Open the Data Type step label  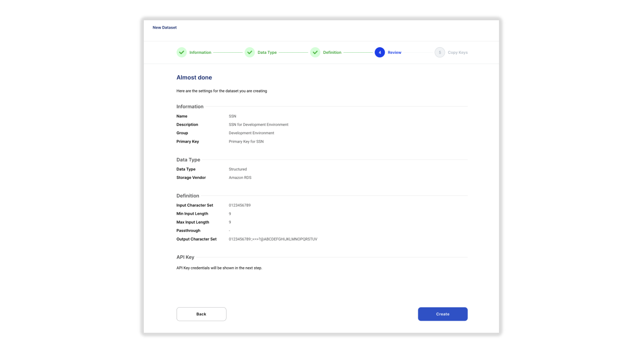pyautogui.click(x=267, y=52)
